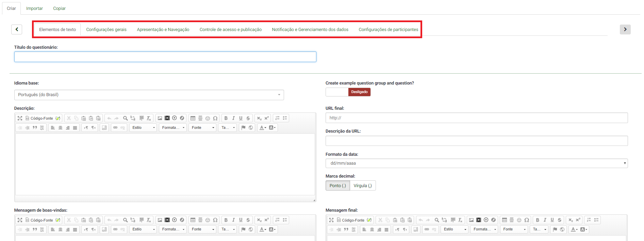Select Vírgula (,) as decimal mark

[x=363, y=186]
